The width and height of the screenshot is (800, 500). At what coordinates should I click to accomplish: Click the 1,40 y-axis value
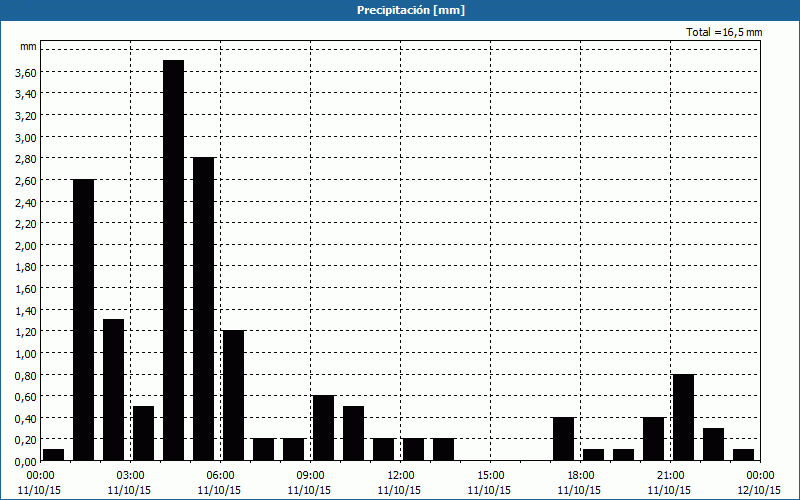pos(26,311)
